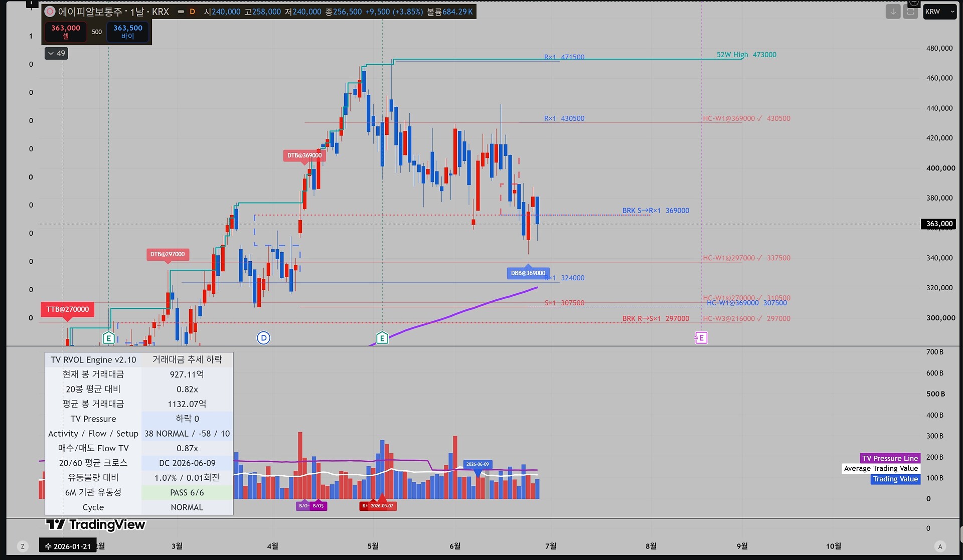Click the 1132.07억 average value cell
The height and width of the screenshot is (560, 963).
(x=187, y=404)
